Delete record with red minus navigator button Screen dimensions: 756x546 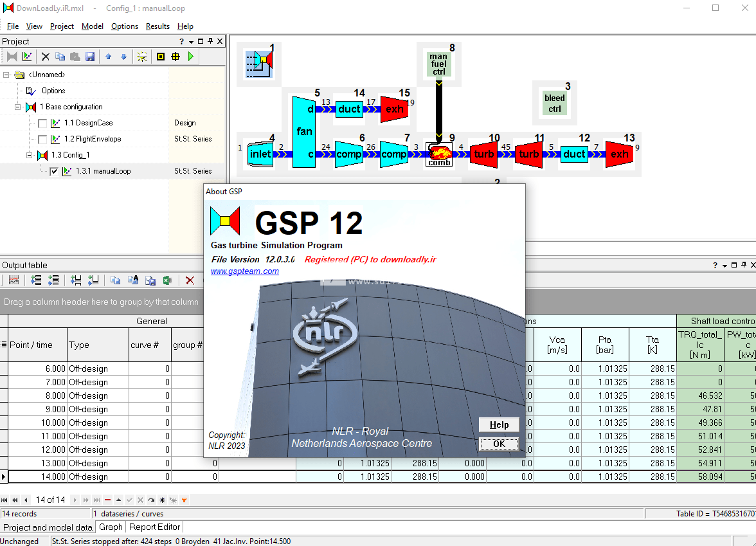[x=107, y=500]
